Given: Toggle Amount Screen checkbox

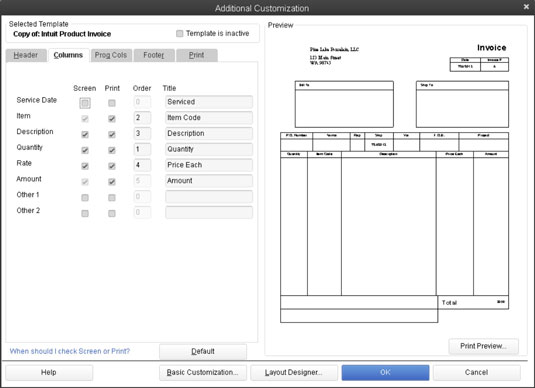Looking at the screenshot, I should tap(85, 182).
